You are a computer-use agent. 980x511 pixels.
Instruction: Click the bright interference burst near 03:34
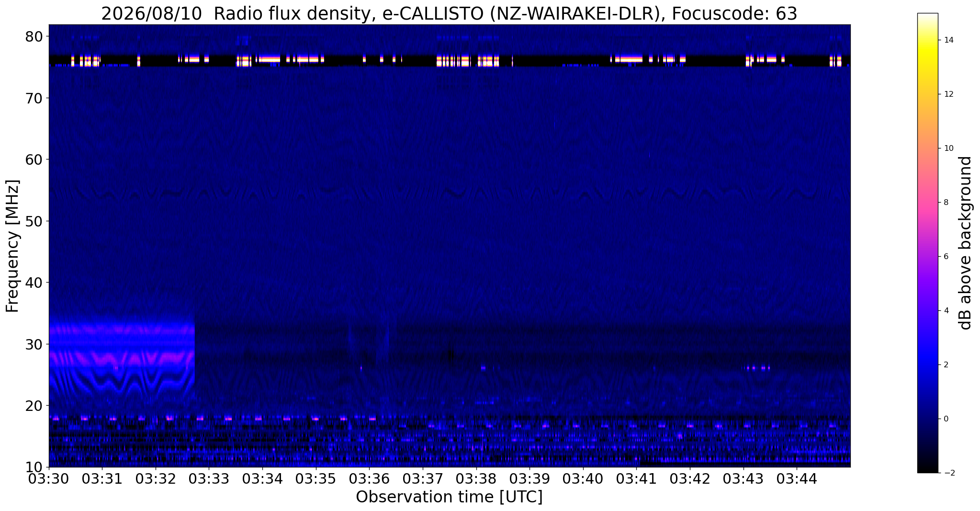tap(268, 59)
